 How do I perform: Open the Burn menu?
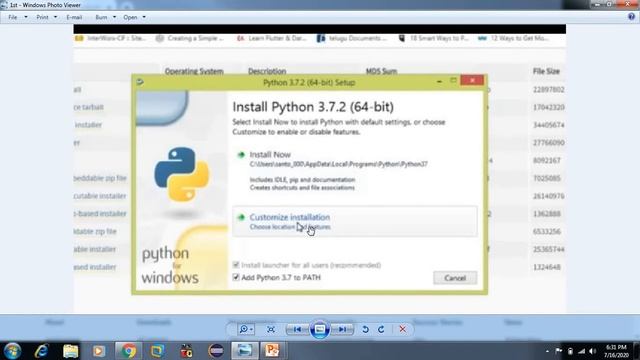tap(101, 18)
